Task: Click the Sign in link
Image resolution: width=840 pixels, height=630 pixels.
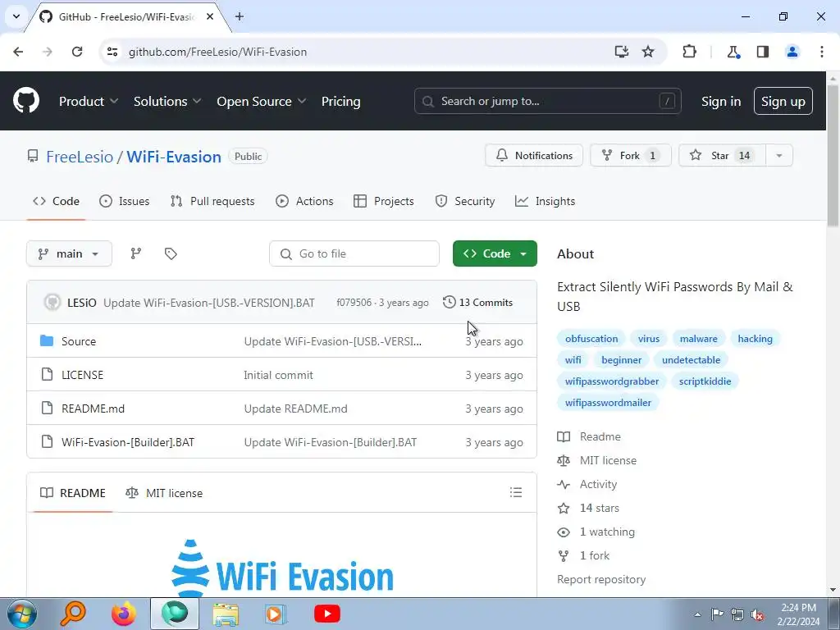Action: coord(720,101)
